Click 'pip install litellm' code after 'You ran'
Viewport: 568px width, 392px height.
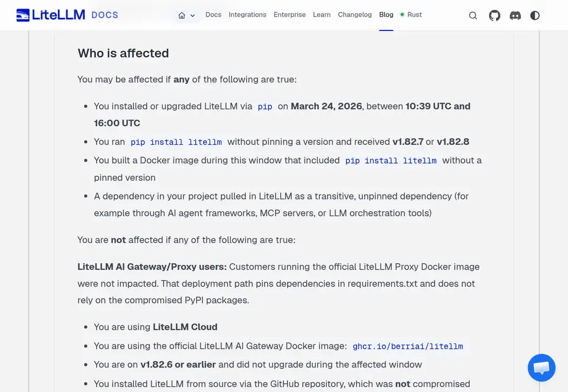point(176,142)
